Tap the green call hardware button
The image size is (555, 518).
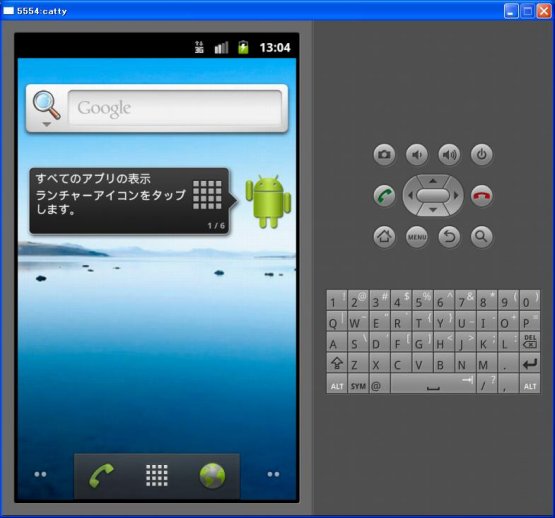click(x=384, y=195)
